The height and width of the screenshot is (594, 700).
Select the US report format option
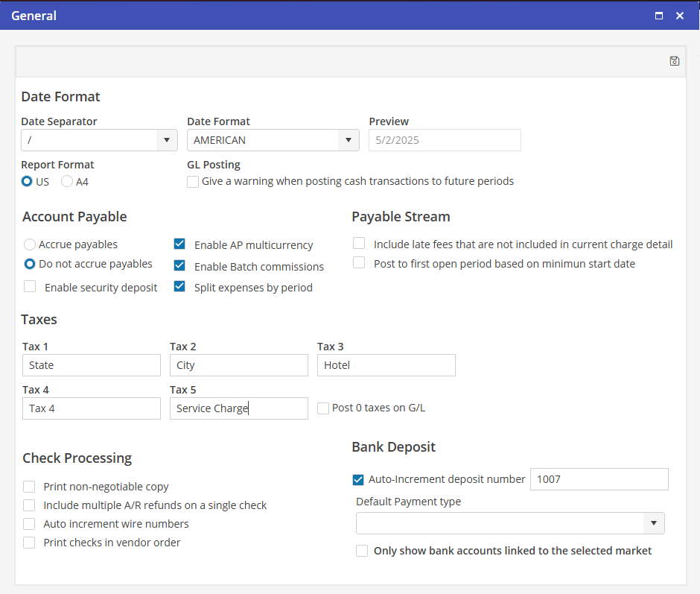(x=28, y=181)
